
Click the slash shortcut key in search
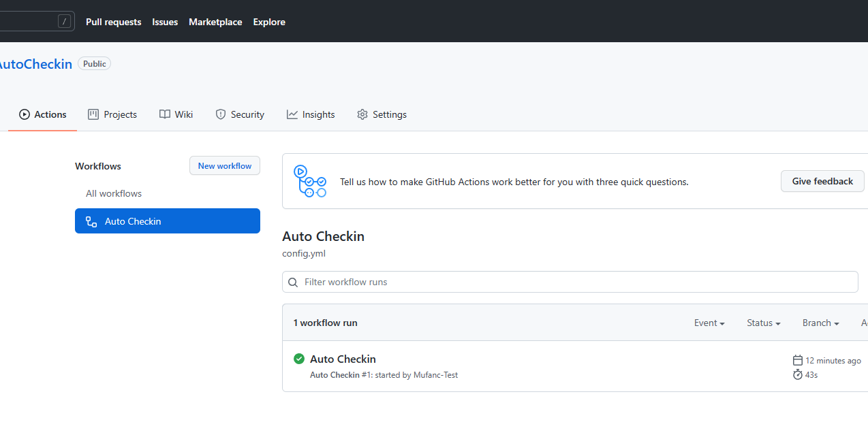pyautogui.click(x=65, y=22)
